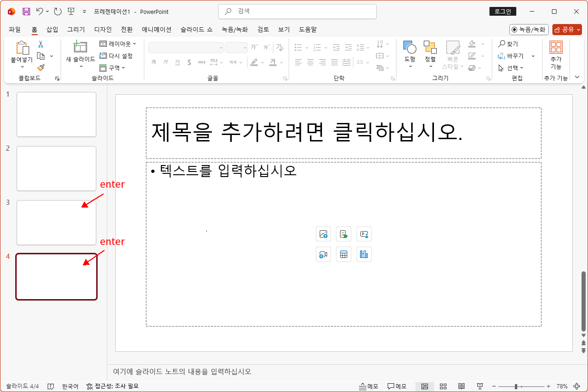588x392 pixels.
Task: Click the 공유 share button
Action: pyautogui.click(x=568, y=29)
